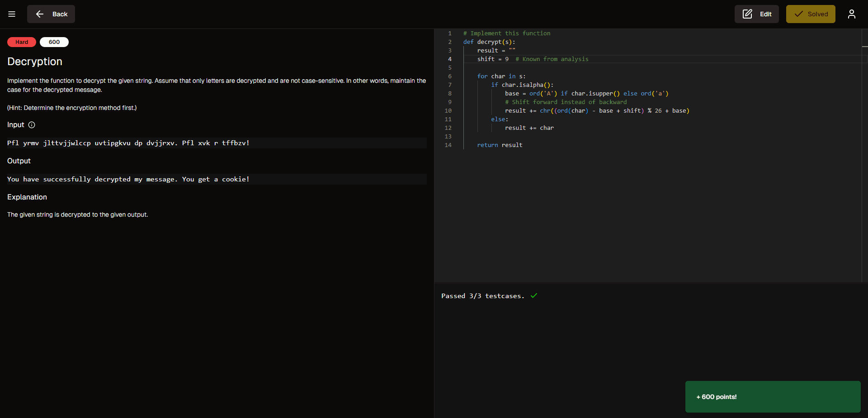Click the Edit button
The image size is (868, 418).
[x=757, y=14]
